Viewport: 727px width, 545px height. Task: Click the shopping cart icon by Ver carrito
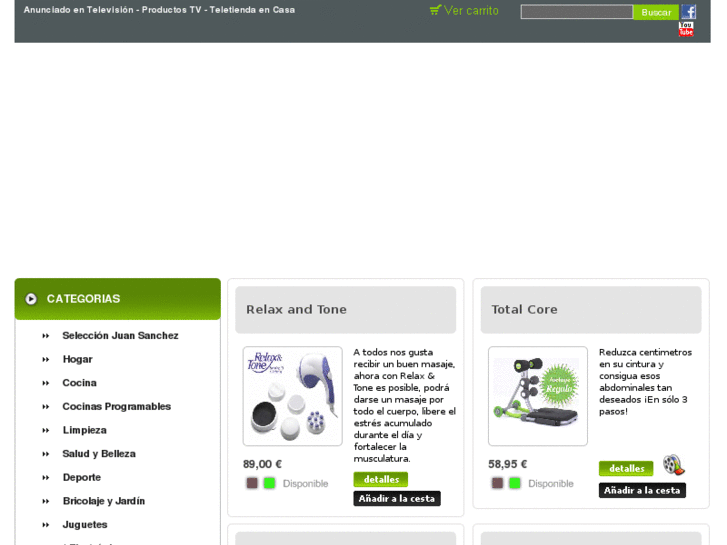click(435, 10)
